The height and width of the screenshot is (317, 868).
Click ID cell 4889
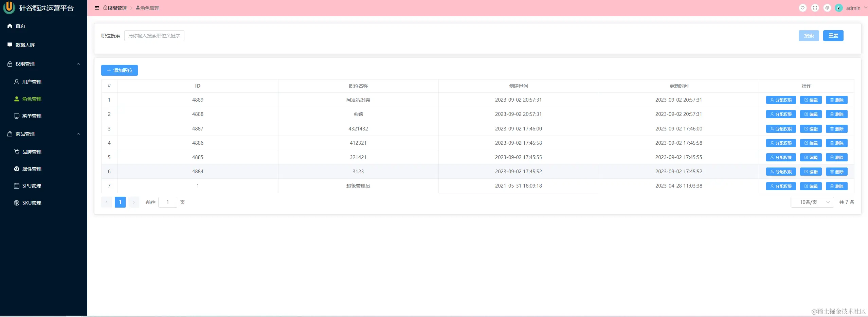point(198,100)
